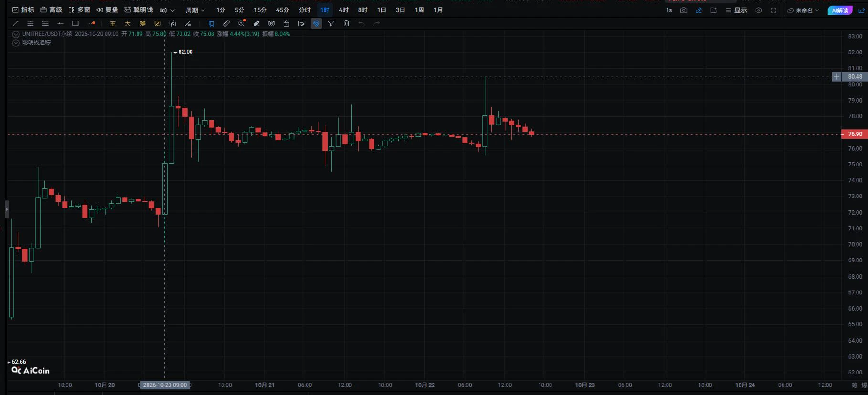
Task: Expand the left side panel handle
Action: point(7,209)
